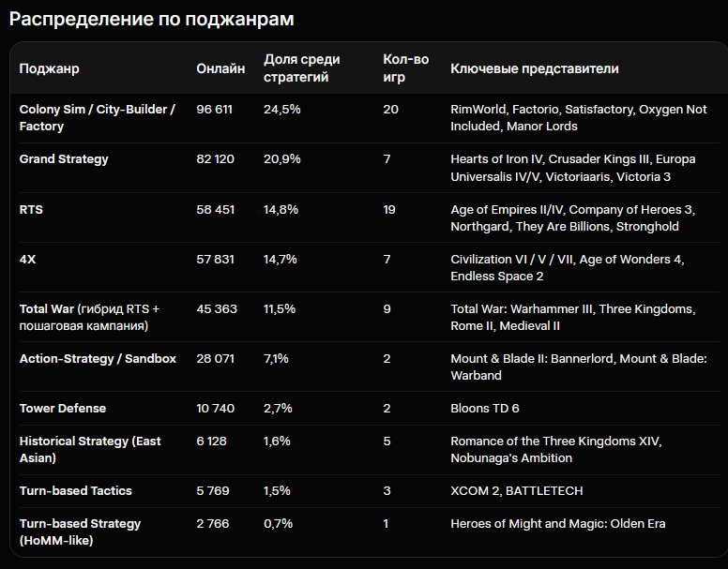Select the '4X' subgenre cell
The width and height of the screenshot is (728, 569).
[x=27, y=260]
